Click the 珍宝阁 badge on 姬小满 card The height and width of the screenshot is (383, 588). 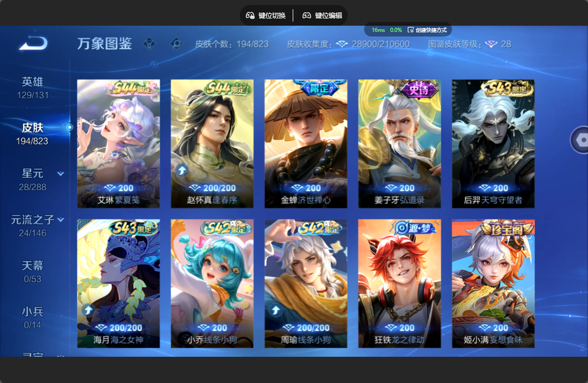pos(507,229)
